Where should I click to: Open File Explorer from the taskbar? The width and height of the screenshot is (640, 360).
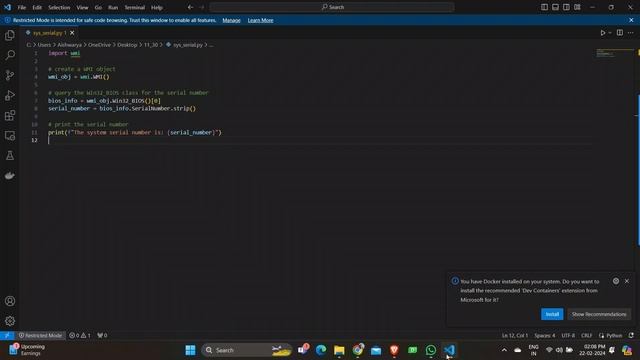(339, 350)
